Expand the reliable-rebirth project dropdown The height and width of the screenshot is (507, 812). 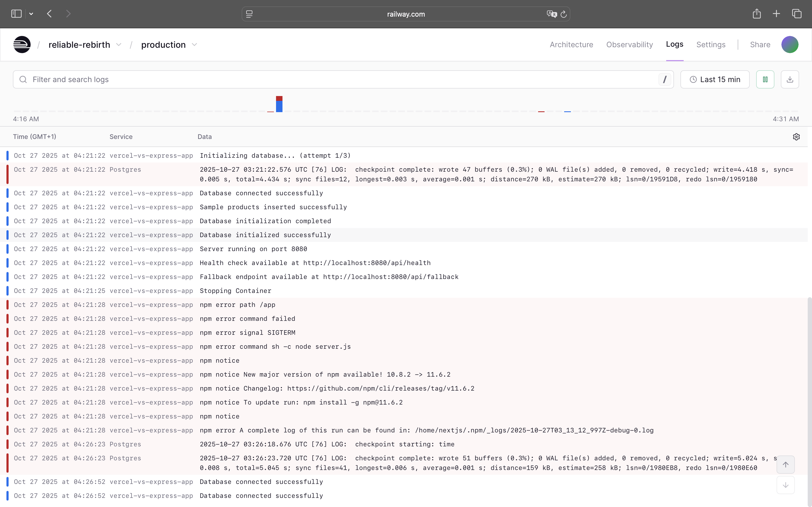point(119,45)
